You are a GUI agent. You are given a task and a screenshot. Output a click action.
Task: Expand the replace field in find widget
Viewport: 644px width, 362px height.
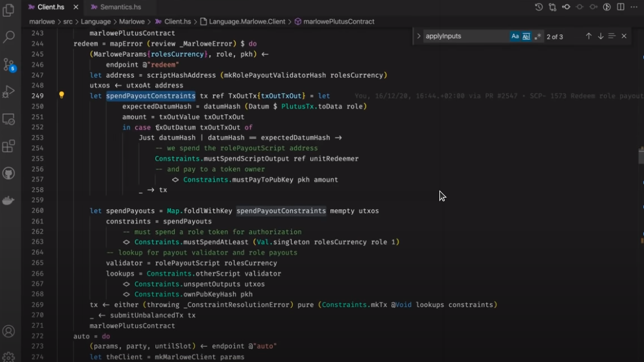[x=418, y=36]
